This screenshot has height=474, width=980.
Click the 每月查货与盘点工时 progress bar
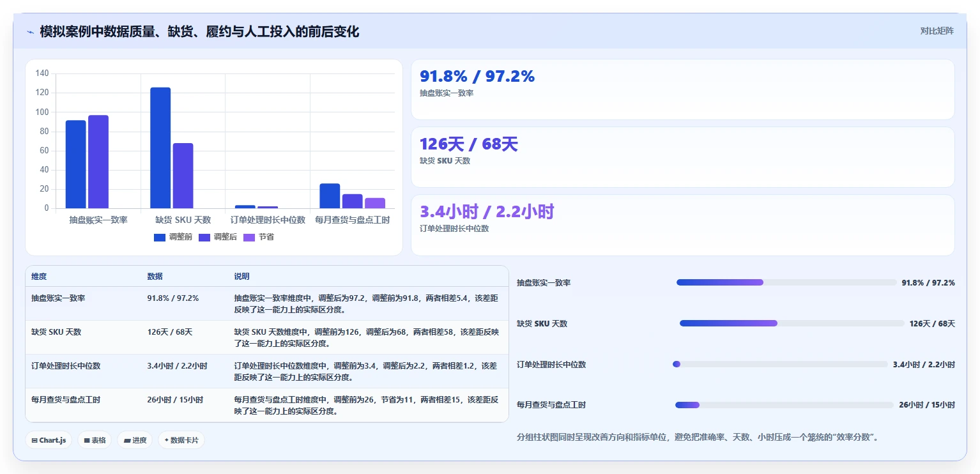click(784, 405)
